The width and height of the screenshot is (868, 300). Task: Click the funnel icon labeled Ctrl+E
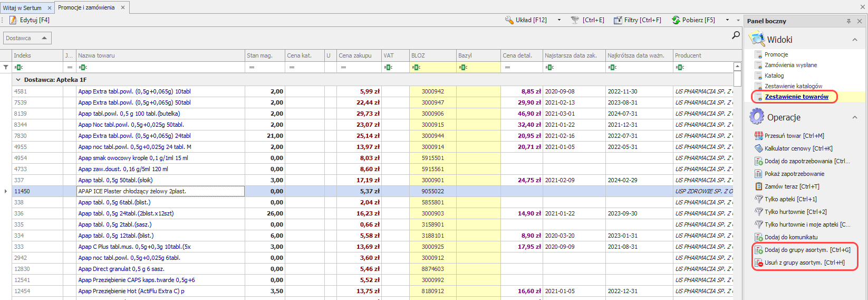[575, 20]
